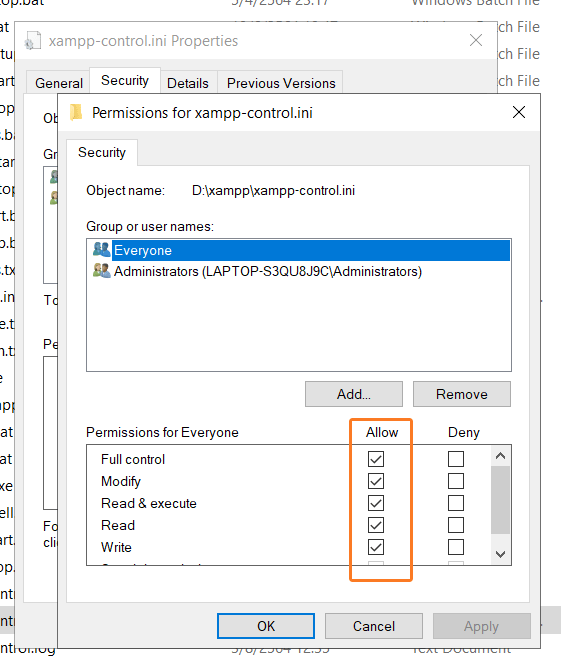Screen dimensions: 561x656
Task: Select Security tab in Permissions dialog
Action: click(102, 152)
